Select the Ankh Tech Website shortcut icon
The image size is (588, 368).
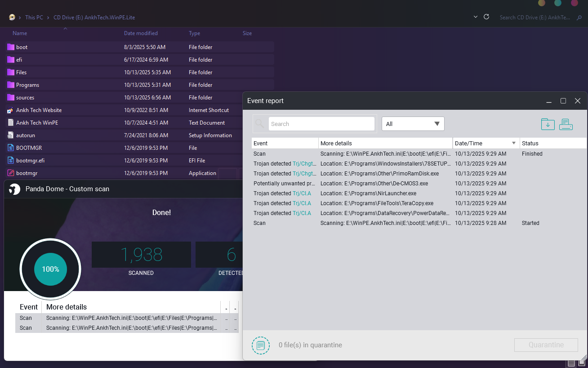pos(11,110)
